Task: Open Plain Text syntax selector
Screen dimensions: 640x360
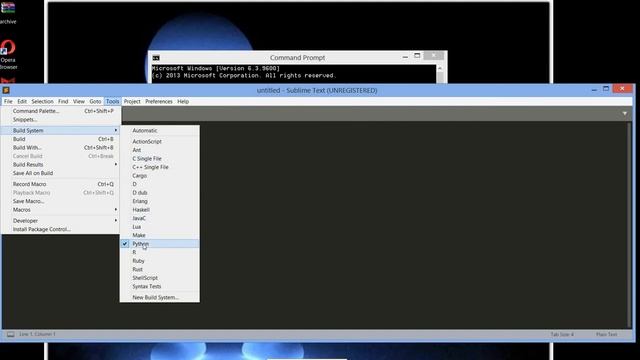Action: 607,334
